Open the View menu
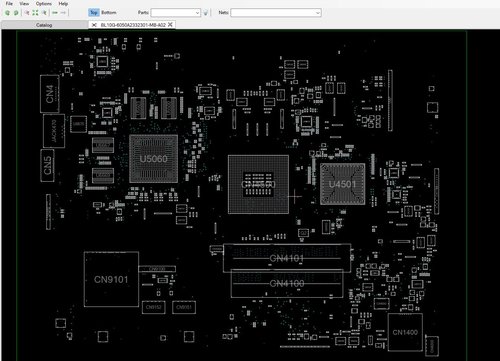500x361 pixels. [24, 3]
